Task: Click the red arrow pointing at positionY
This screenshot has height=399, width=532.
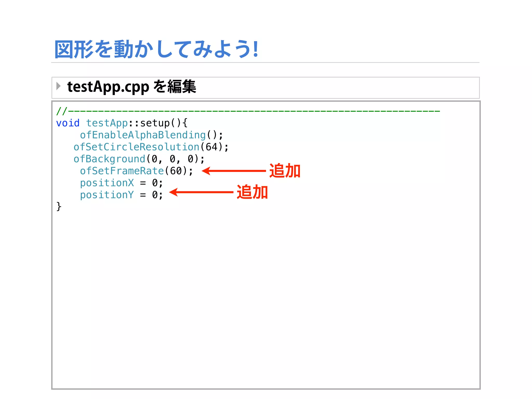Action: [x=201, y=192]
